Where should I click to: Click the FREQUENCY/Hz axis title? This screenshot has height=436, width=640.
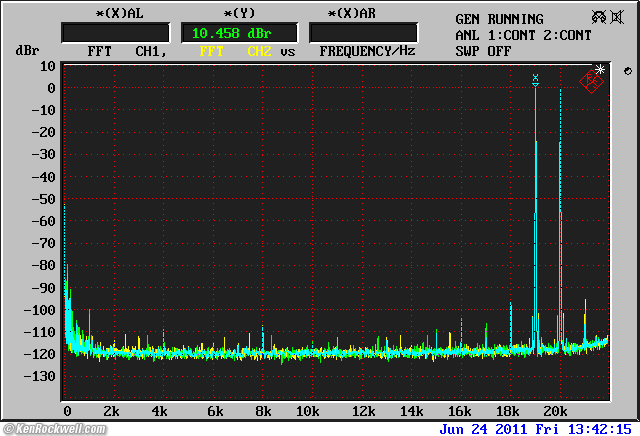click(367, 51)
